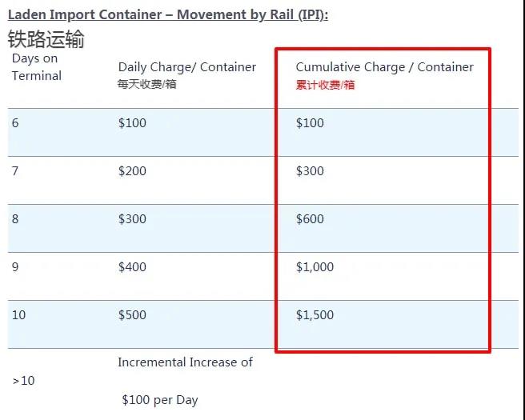Click the $300 cumulative charge value
The height and width of the screenshot is (420, 525).
(310, 171)
